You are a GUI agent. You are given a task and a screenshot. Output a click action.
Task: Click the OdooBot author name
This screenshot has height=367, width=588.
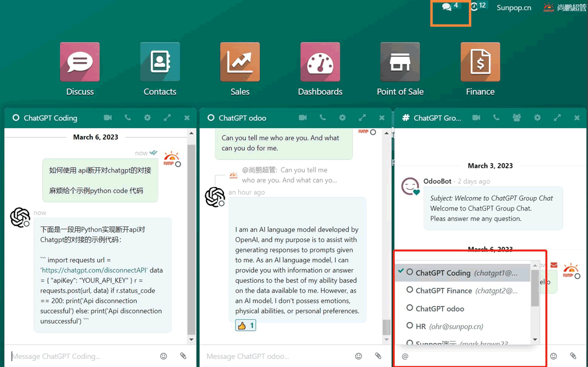(438, 181)
